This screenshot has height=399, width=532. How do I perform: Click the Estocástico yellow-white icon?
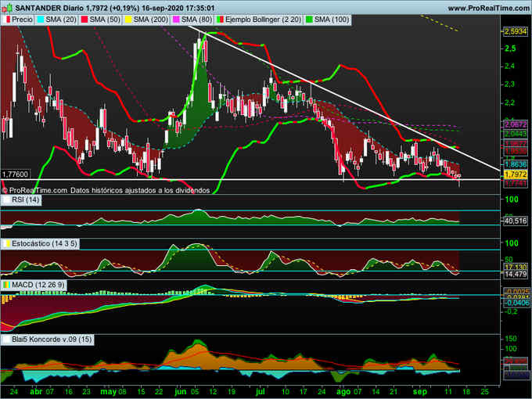(x=6, y=243)
